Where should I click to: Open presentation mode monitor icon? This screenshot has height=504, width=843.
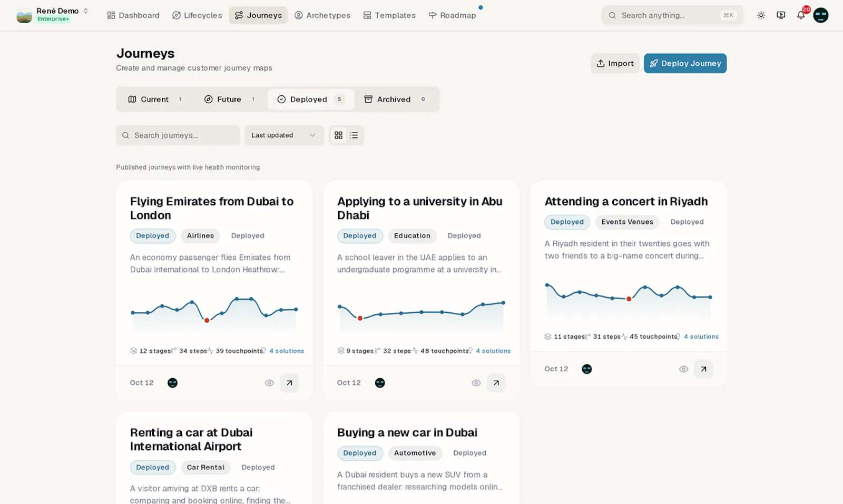781,15
